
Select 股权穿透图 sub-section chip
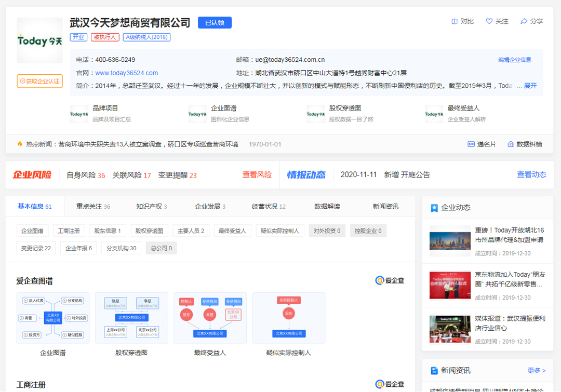click(x=149, y=231)
